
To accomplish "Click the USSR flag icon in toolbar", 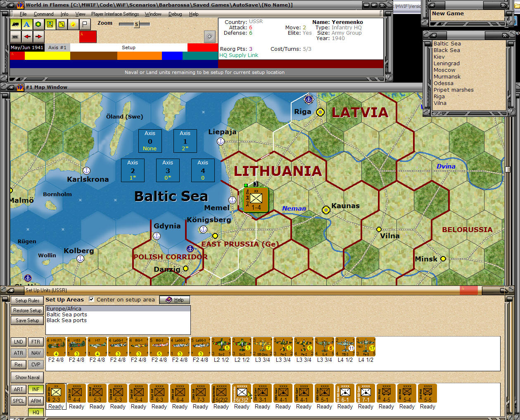I will click(88, 37).
